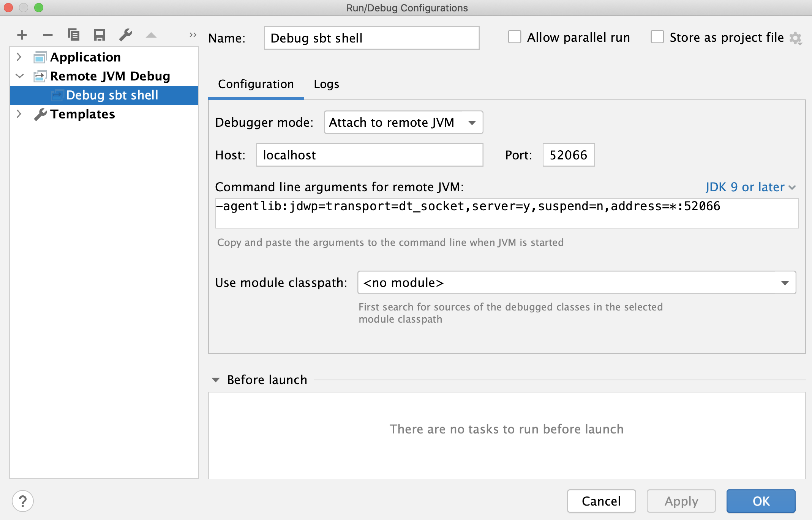Move configuration up with arrow icon
Image resolution: width=812 pixels, height=520 pixels.
point(151,35)
